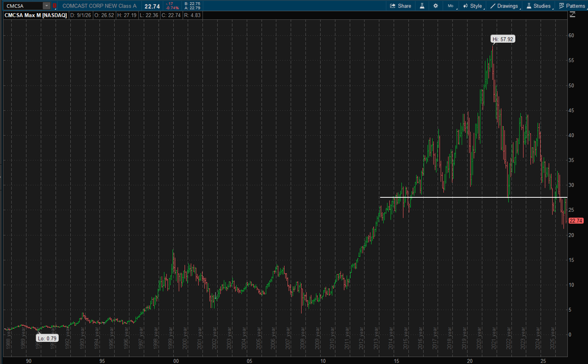Open the flask-icon study editor
588x364 pixels.
422,6
